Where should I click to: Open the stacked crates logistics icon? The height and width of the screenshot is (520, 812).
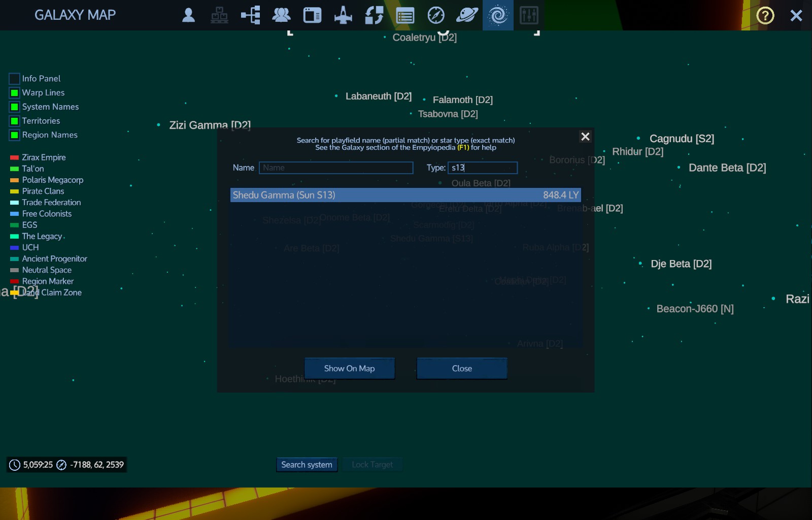tap(219, 15)
